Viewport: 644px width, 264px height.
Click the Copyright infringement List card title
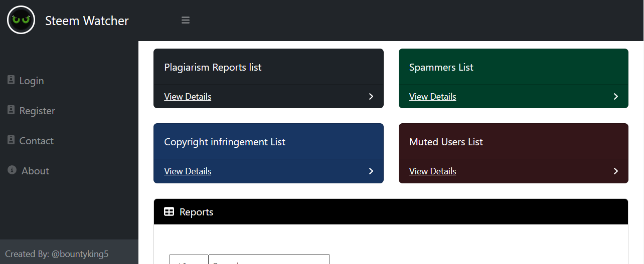point(225,142)
